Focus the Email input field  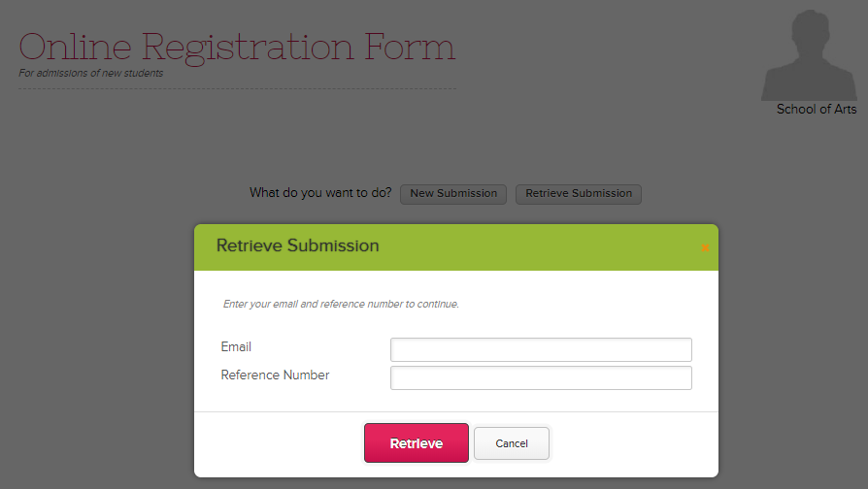click(x=541, y=349)
